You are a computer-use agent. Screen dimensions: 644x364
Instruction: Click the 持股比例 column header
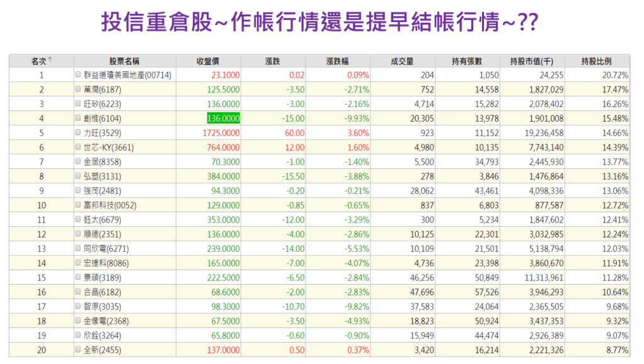click(x=596, y=61)
